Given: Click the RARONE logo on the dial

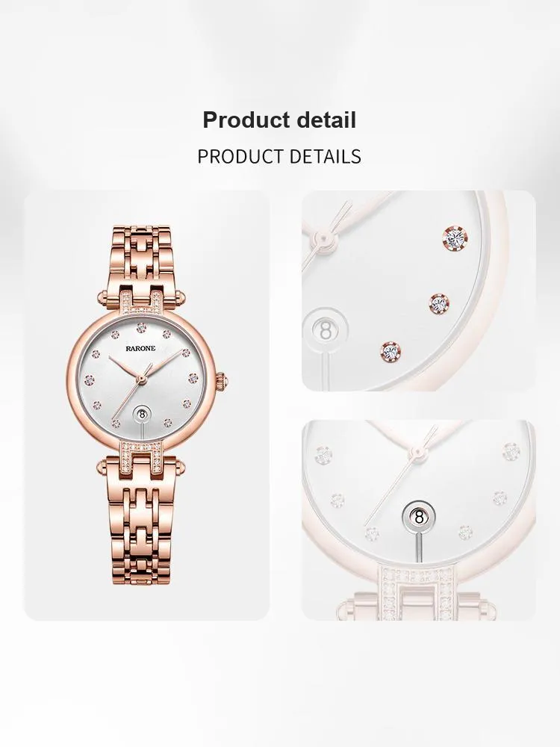Looking at the screenshot, I should (140, 348).
